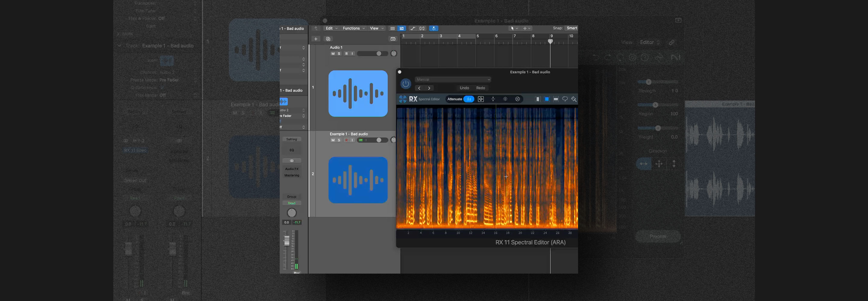The image size is (868, 301).
Task: Click the flex mode icon in toolbar
Action: 422,29
